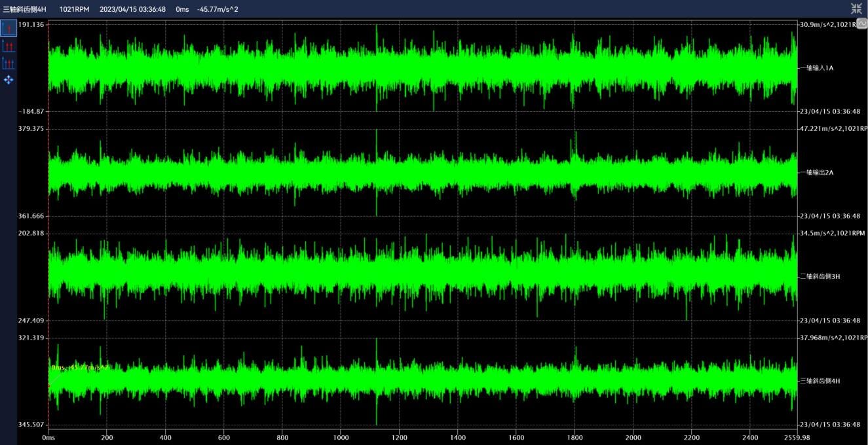The image size is (868, 445).
Task: Click the yellow cursor readout in bottom waveform
Action: [79, 368]
